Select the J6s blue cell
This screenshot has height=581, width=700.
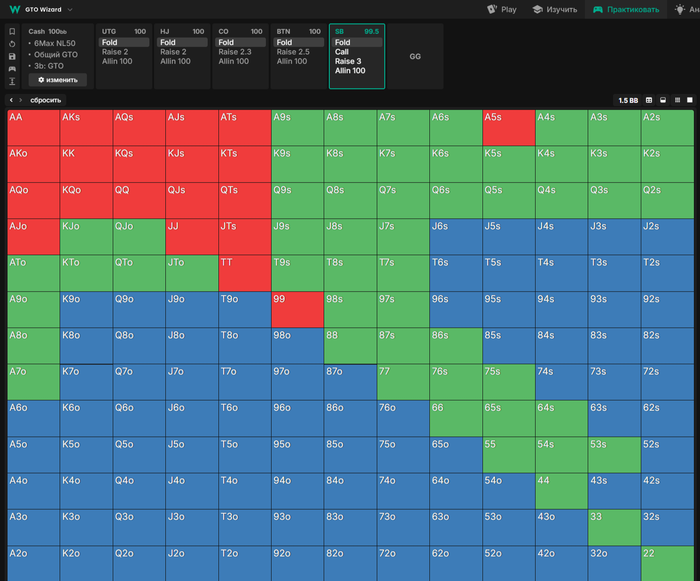456,237
